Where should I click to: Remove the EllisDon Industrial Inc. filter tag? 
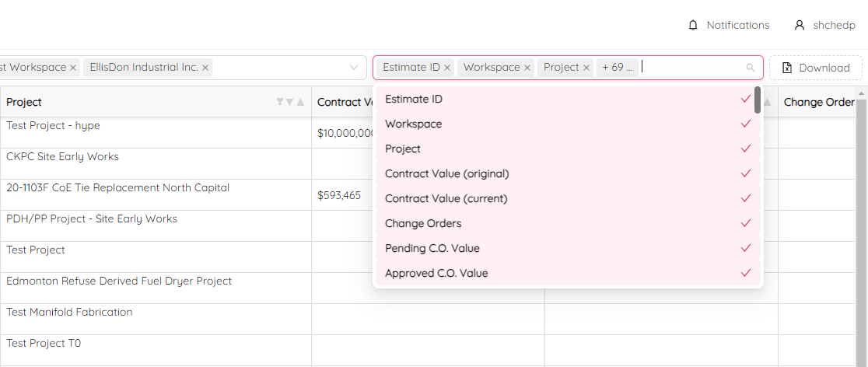coord(205,68)
